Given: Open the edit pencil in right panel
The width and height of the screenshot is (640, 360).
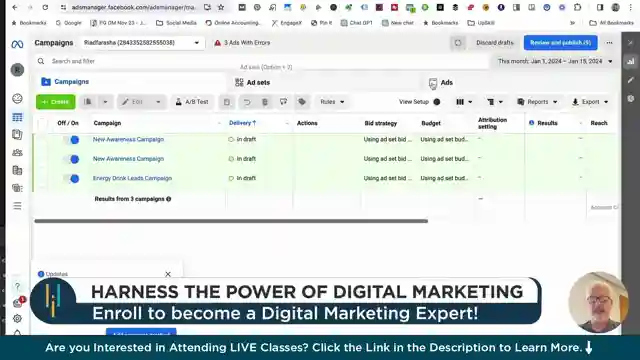Looking at the screenshot, I should pyautogui.click(x=631, y=80).
